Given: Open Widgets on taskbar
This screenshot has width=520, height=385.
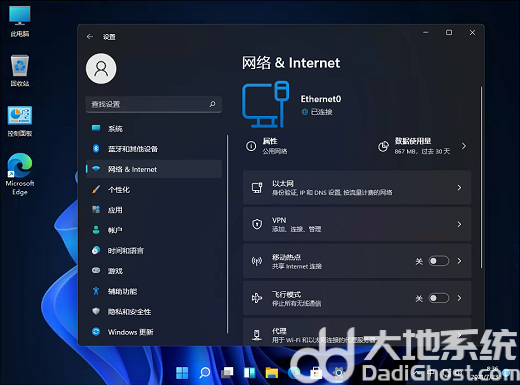Looking at the screenshot, I should coord(249,373).
